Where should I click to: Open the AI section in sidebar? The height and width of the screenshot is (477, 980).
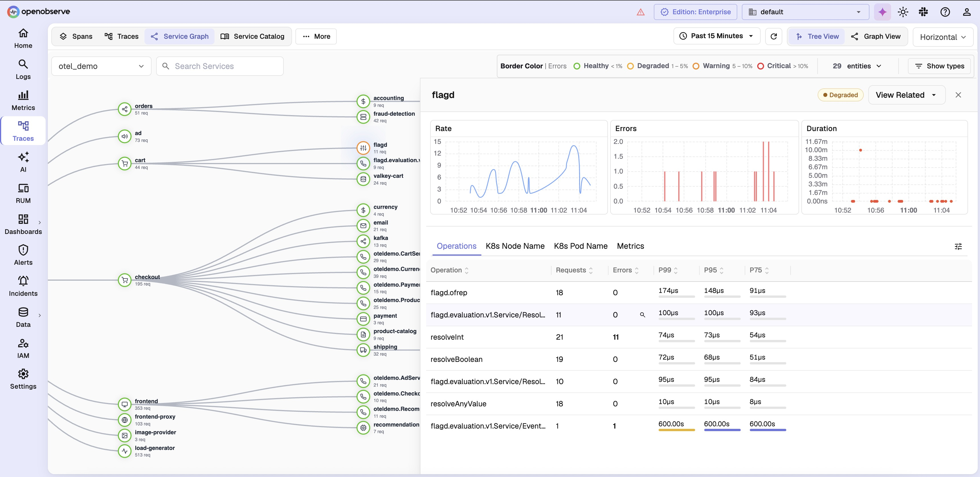[x=23, y=162]
